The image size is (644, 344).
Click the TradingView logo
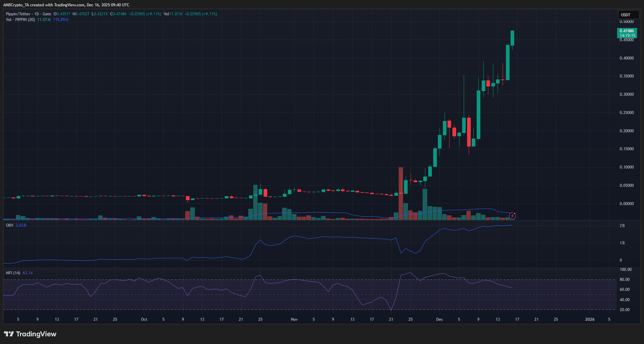coord(30,334)
